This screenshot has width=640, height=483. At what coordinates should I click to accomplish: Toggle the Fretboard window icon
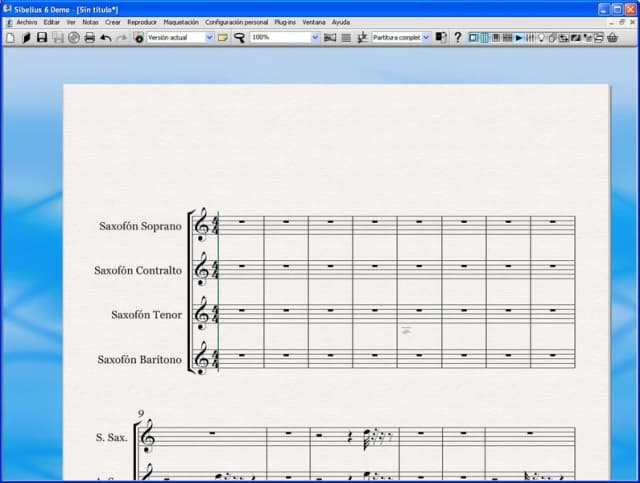pos(507,38)
